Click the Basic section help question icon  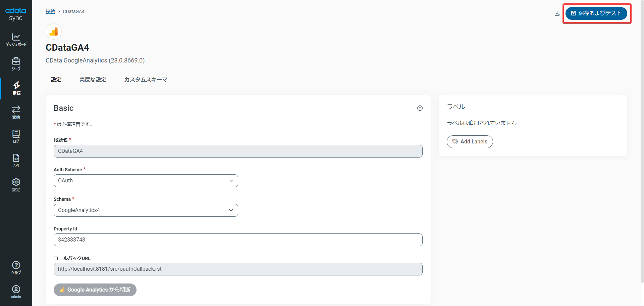(x=420, y=108)
